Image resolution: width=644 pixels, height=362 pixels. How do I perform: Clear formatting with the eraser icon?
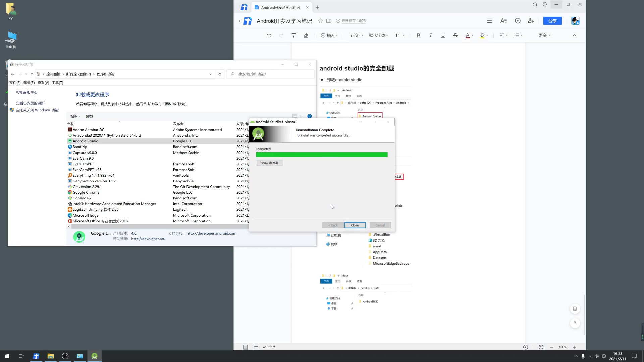[x=306, y=35]
